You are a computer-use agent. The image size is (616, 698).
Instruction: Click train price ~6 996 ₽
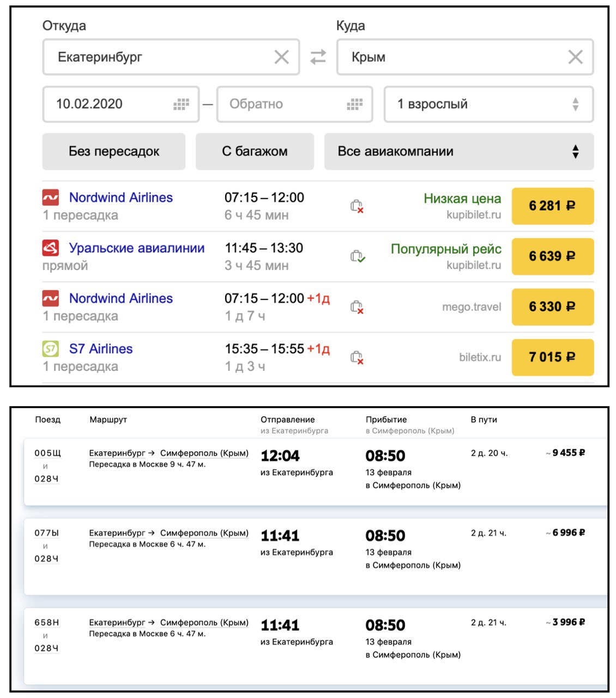click(565, 532)
